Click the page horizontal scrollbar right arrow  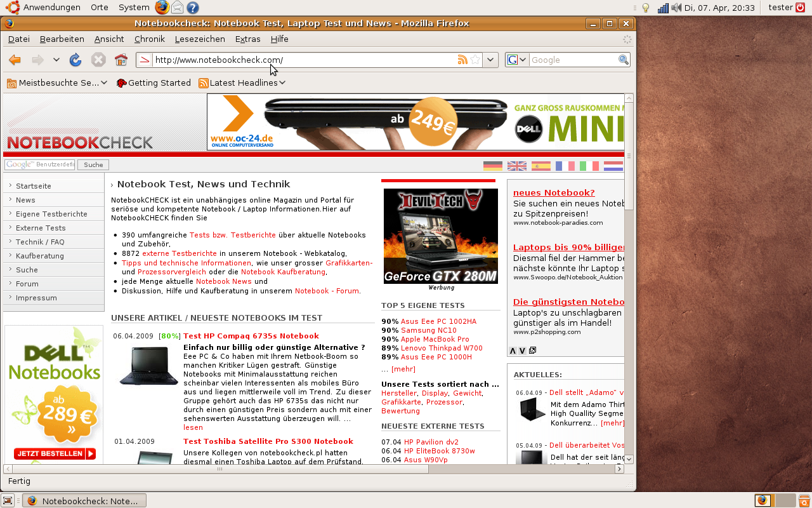tap(619, 469)
